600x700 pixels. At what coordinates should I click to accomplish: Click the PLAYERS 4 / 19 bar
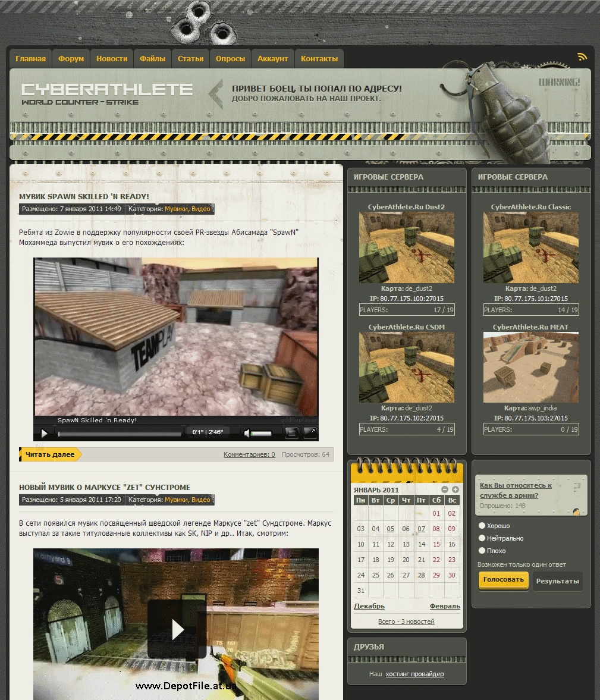407,429
